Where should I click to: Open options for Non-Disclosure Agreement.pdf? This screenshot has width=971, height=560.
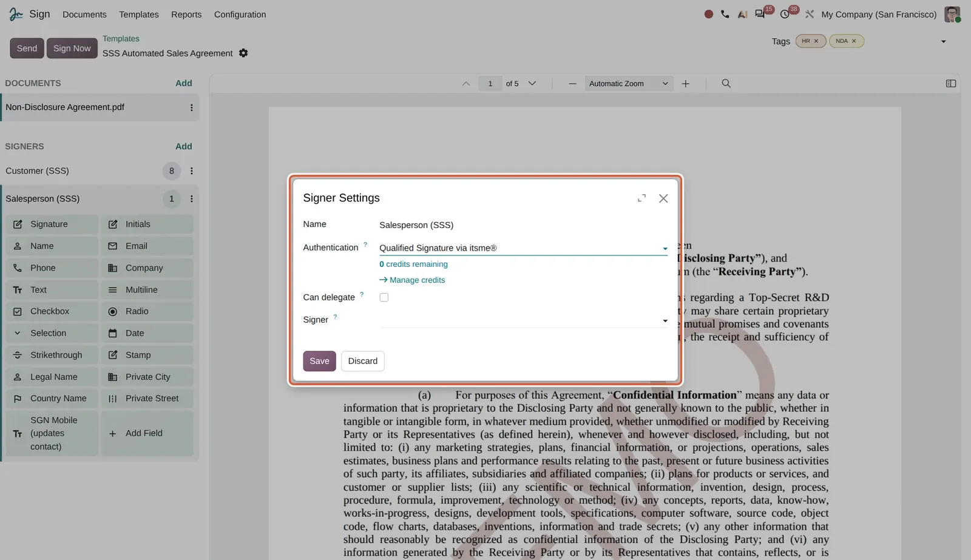[x=192, y=107]
